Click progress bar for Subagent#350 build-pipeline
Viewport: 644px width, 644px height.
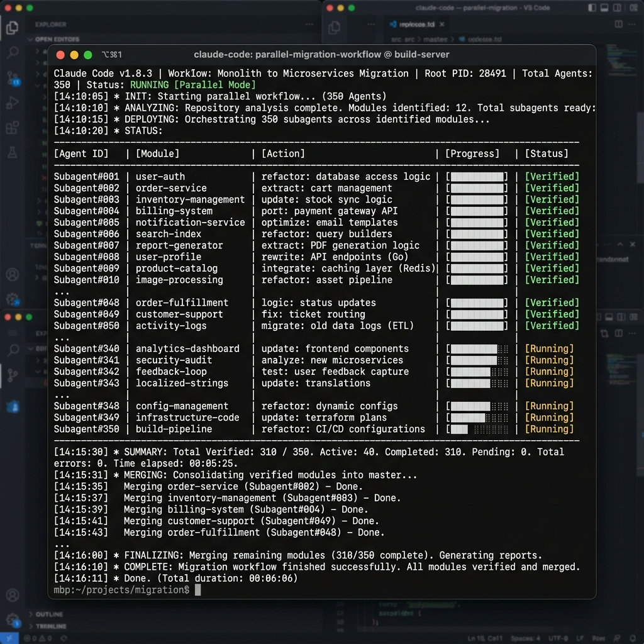(x=477, y=429)
